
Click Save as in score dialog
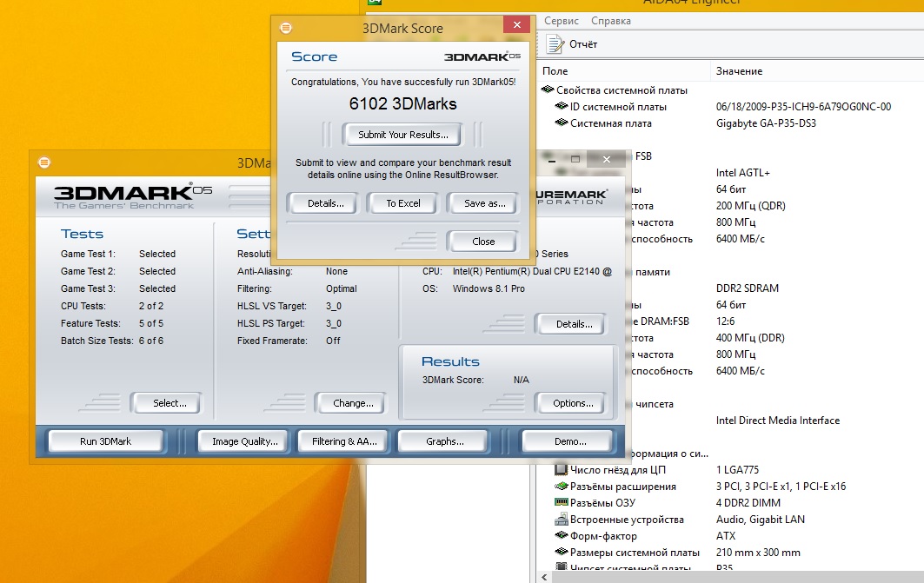pyautogui.click(x=482, y=203)
